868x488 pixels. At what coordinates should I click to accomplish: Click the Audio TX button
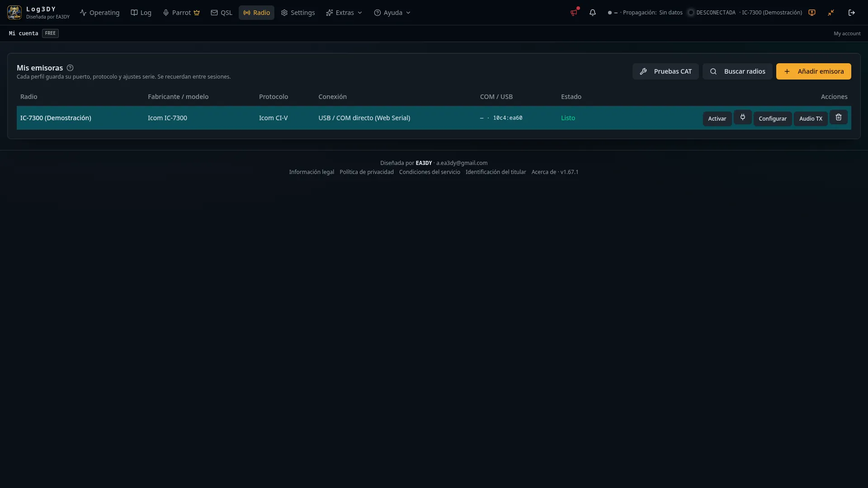coord(811,118)
